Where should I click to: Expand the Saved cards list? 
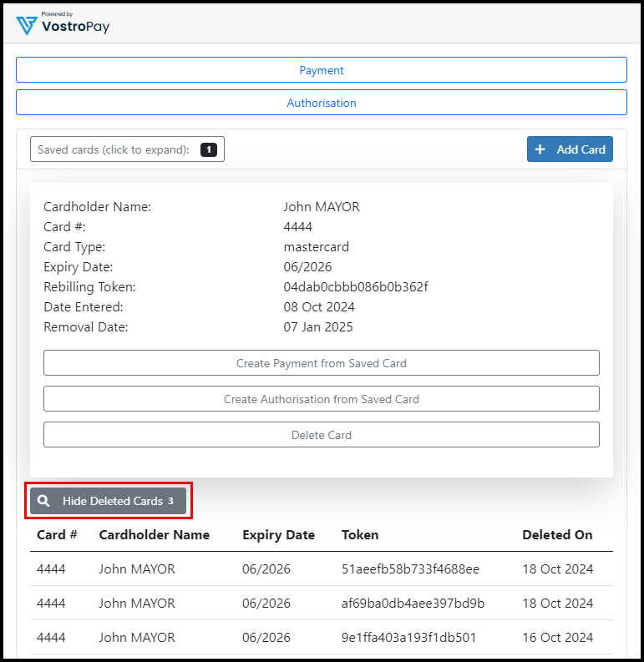point(114,149)
